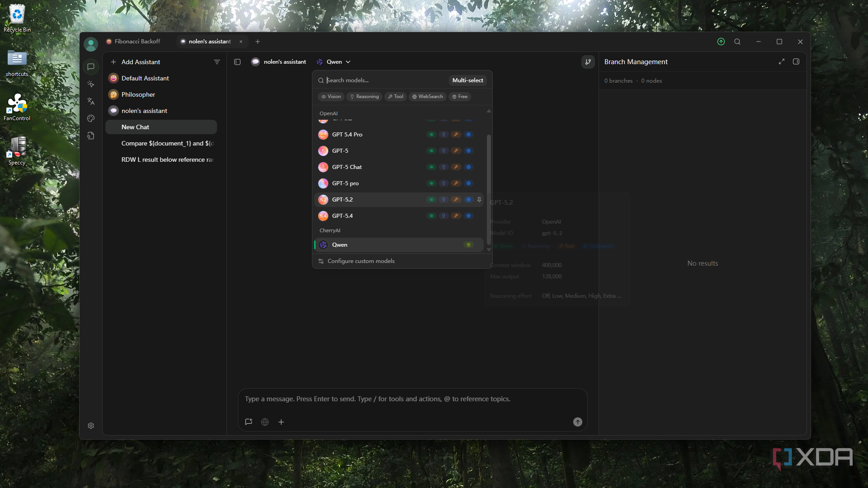Send the message with the arrow button

(578, 422)
